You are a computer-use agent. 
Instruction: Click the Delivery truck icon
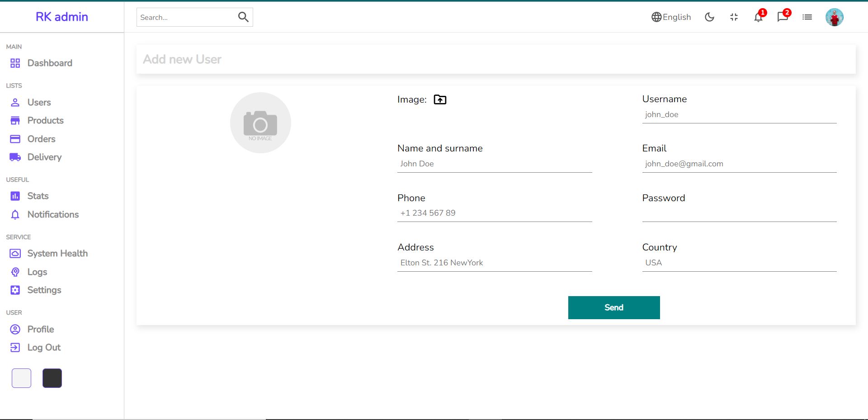coord(15,157)
